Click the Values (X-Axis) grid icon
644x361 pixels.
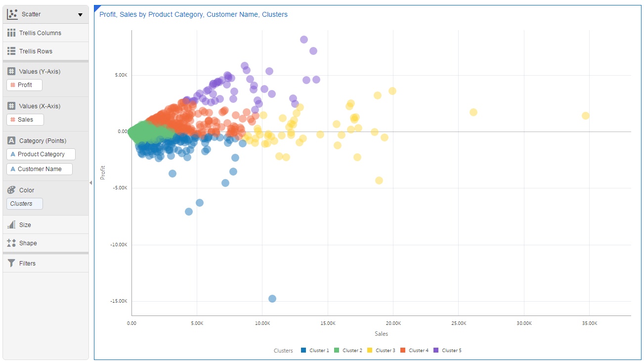coord(11,105)
